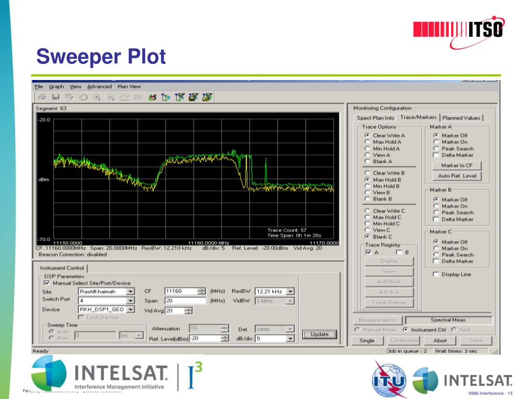Click the Wait times status text
Image resolution: width=532 pixels, height=399 pixels.
(456, 351)
